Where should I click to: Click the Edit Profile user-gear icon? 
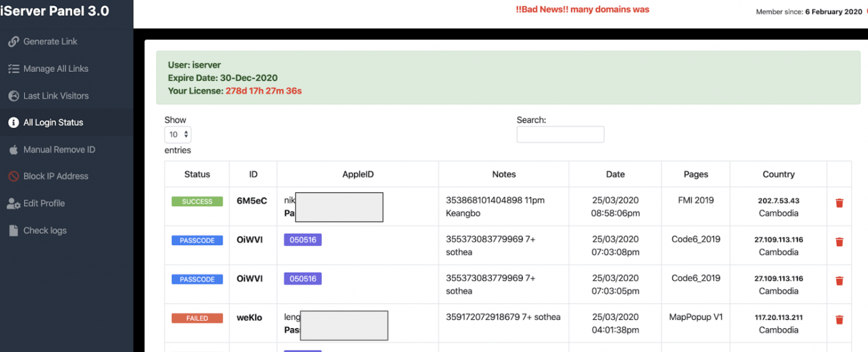point(13,203)
